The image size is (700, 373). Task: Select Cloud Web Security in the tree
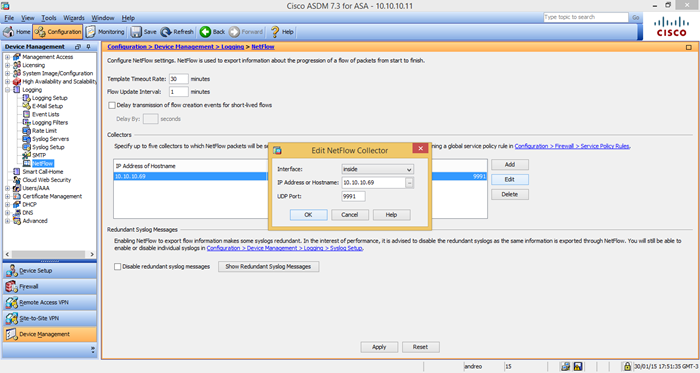[x=47, y=180]
